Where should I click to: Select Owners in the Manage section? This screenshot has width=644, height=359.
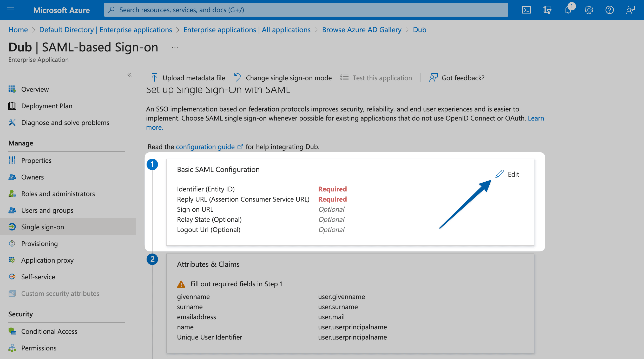[32, 177]
